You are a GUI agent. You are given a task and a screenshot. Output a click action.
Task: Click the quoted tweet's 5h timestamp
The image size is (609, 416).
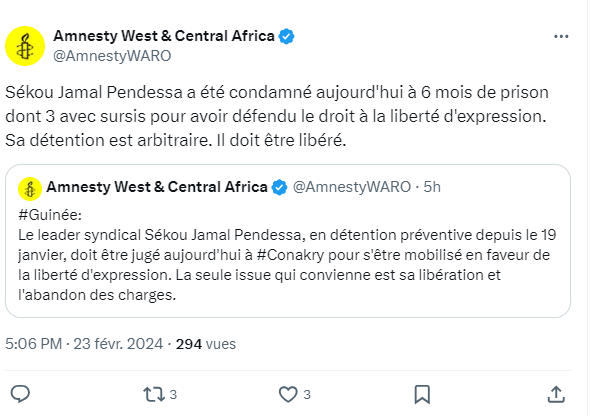click(431, 187)
